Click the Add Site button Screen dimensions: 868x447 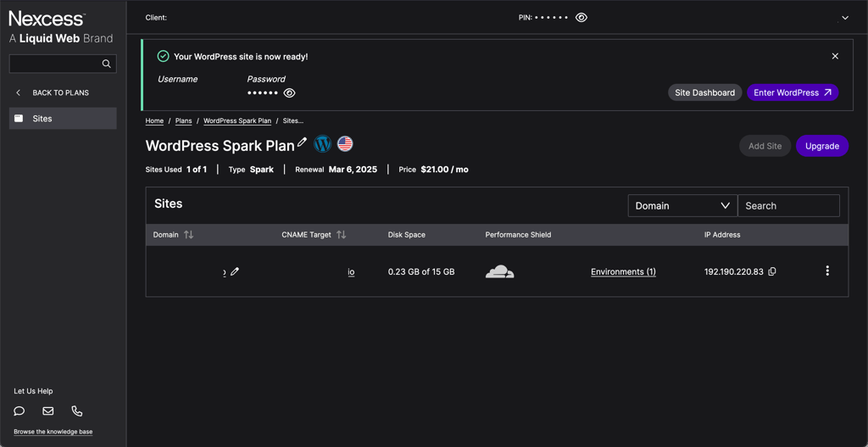tap(765, 146)
